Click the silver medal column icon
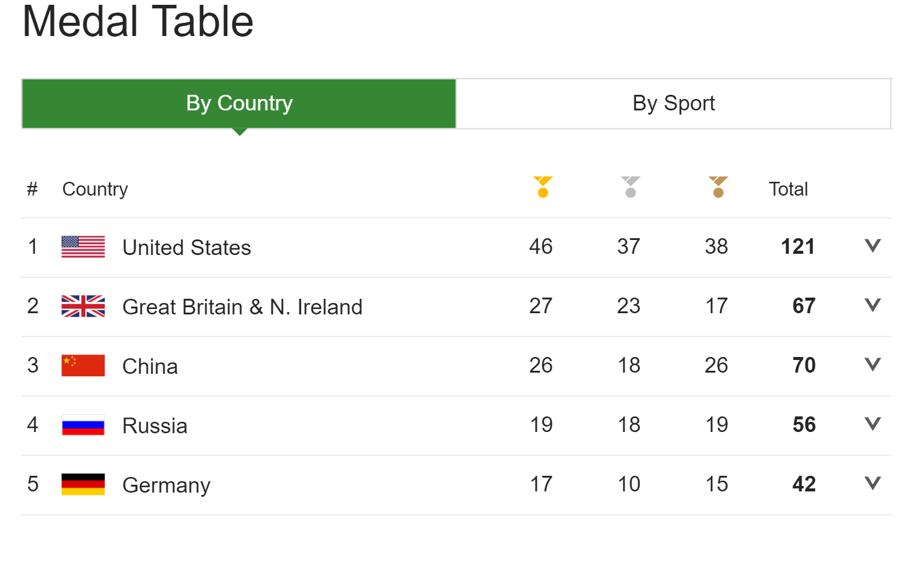 pos(630,187)
